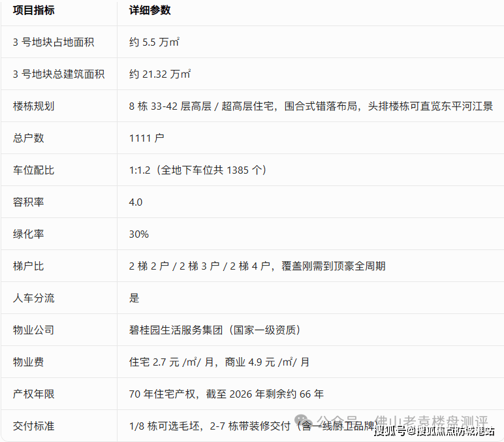Click the 约 21.32 万㎡ value cell
Image resolution: width=504 pixels, height=442 pixels.
(x=160, y=74)
